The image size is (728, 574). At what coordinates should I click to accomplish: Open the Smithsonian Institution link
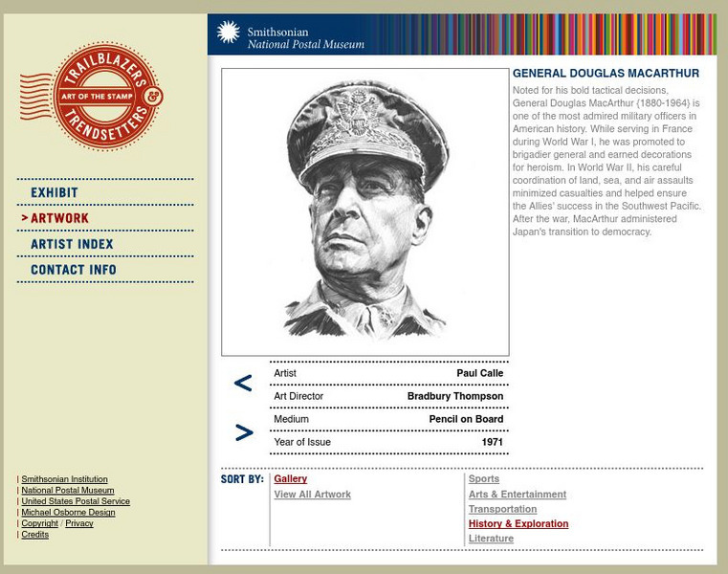(64, 478)
